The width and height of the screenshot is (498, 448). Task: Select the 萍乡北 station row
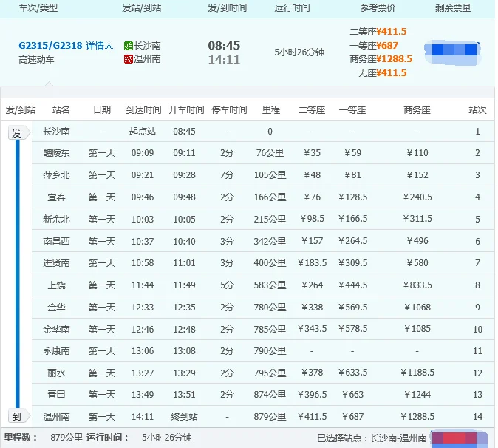point(263,175)
